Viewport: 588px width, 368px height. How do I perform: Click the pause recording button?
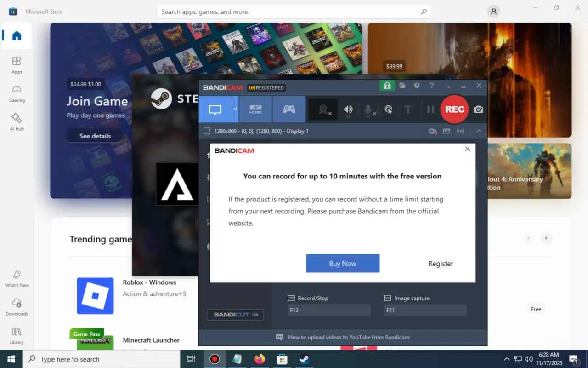click(x=430, y=109)
